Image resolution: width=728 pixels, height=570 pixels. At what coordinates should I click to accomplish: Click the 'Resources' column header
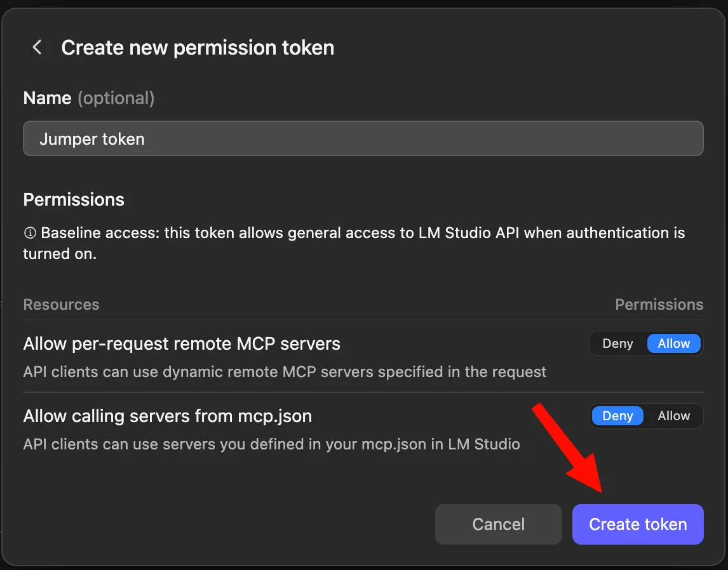click(x=61, y=304)
